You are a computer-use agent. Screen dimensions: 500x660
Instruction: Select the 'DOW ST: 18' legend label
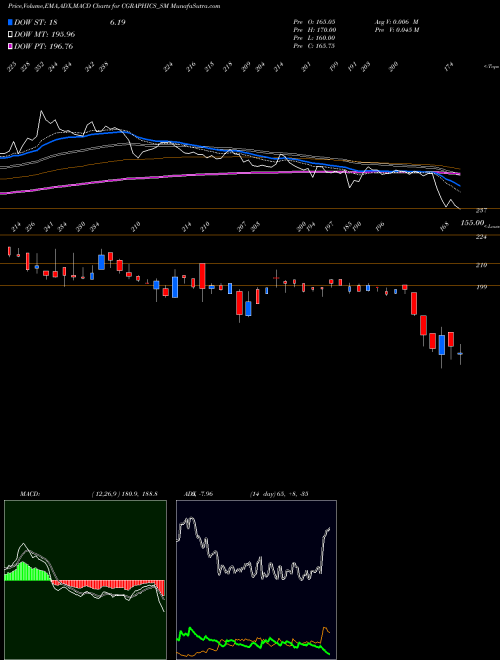coord(36,22)
